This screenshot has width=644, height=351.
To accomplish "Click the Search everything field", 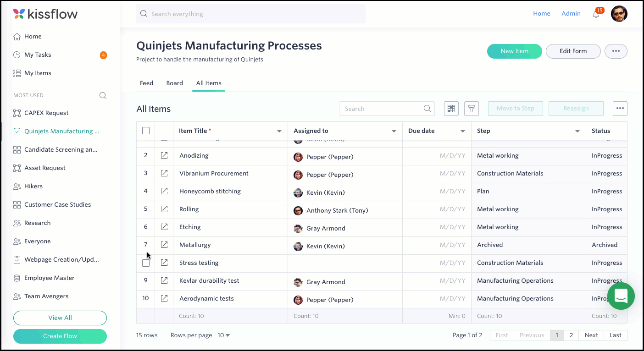I will point(251,14).
